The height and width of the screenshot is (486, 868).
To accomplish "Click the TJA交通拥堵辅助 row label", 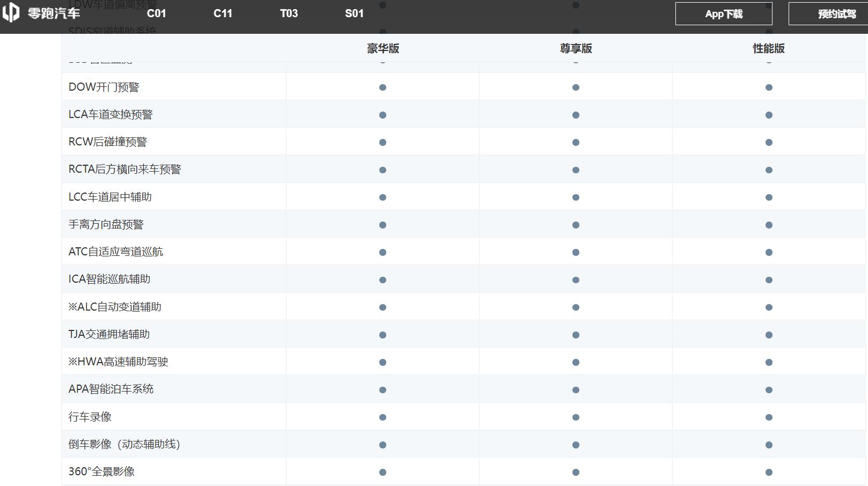I will click(109, 334).
